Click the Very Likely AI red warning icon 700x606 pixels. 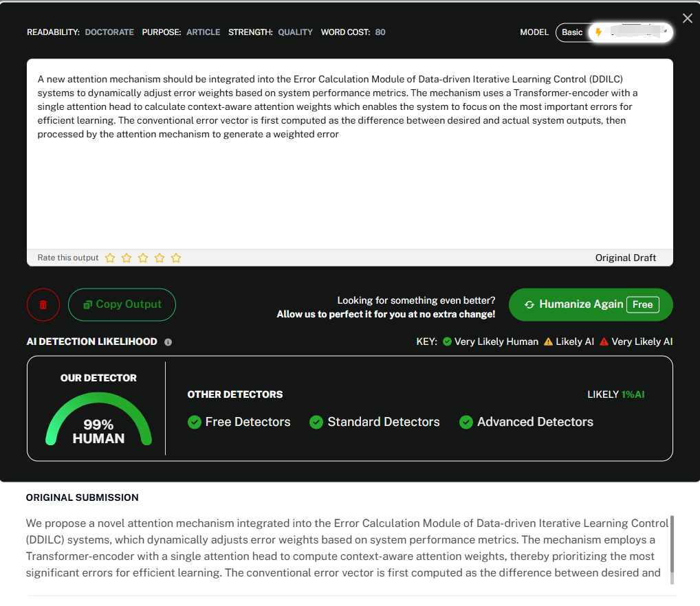coord(604,341)
